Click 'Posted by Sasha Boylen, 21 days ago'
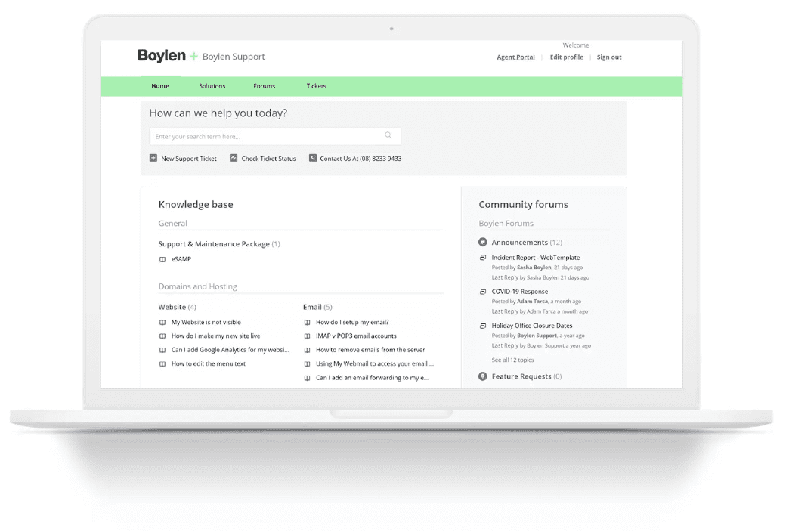Image resolution: width=786 pixels, height=532 pixels. pos(537,268)
